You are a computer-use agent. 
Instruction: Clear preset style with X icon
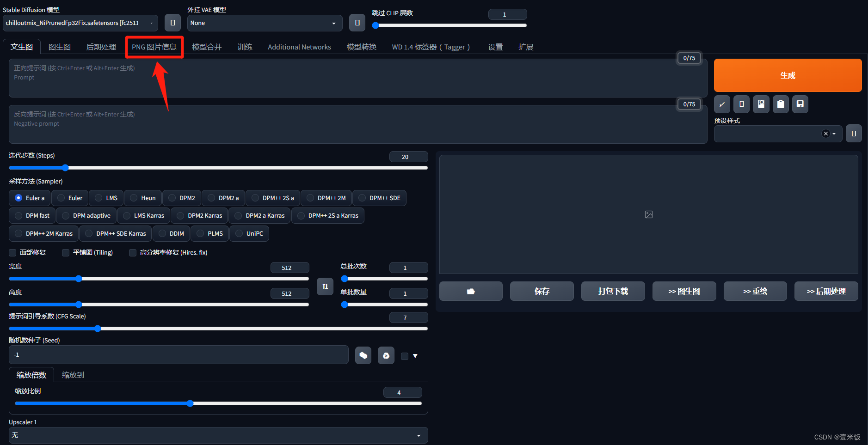pos(825,134)
